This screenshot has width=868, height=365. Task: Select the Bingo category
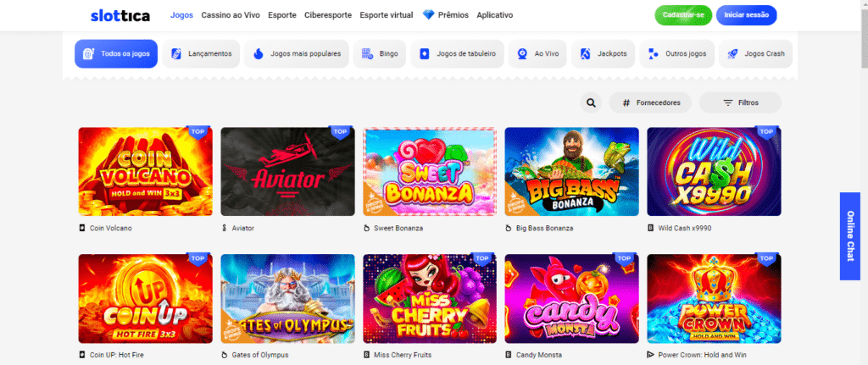coord(380,53)
